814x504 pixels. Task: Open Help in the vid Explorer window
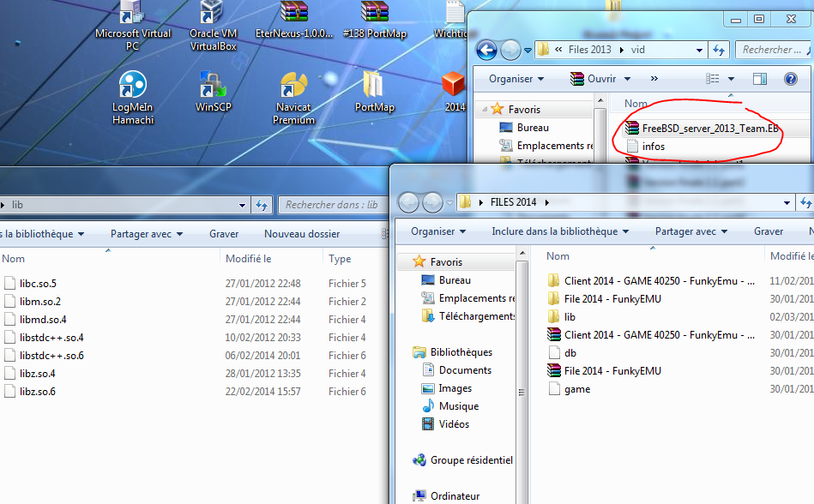click(791, 79)
